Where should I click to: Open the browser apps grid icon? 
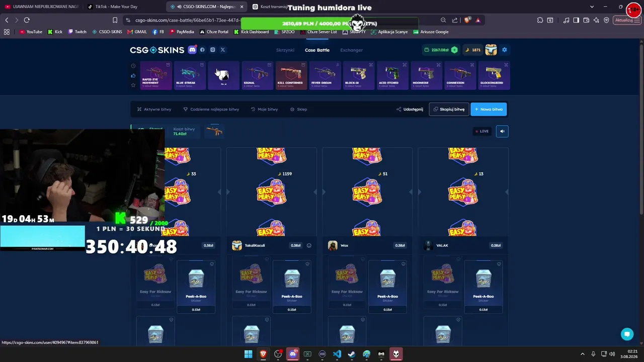point(7,32)
